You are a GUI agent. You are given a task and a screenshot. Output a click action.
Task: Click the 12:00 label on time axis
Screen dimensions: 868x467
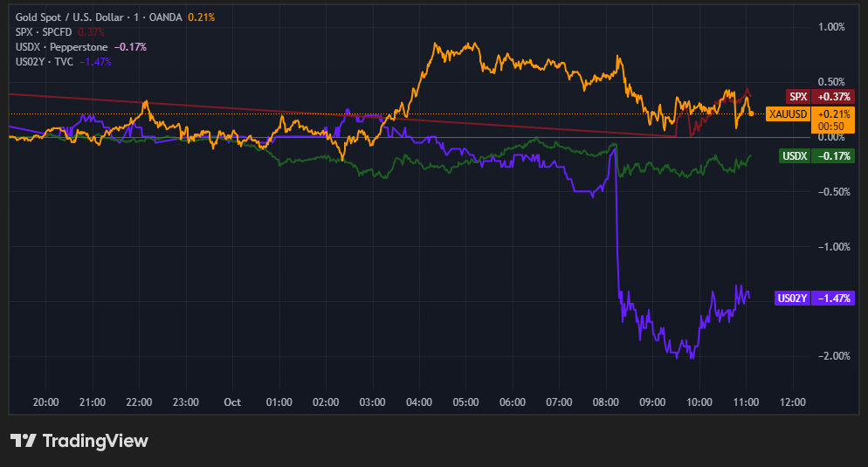tap(792, 402)
